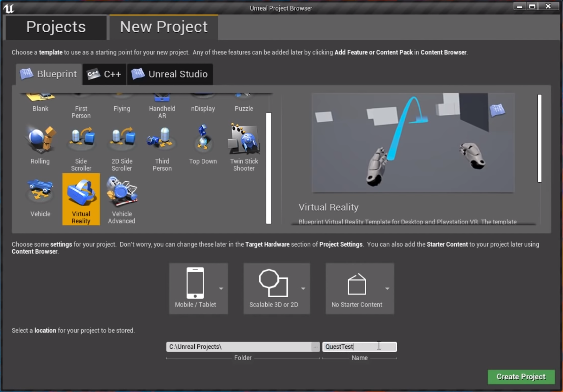
Task: Minimize the Unreal Project Browser window
Action: coord(519,6)
